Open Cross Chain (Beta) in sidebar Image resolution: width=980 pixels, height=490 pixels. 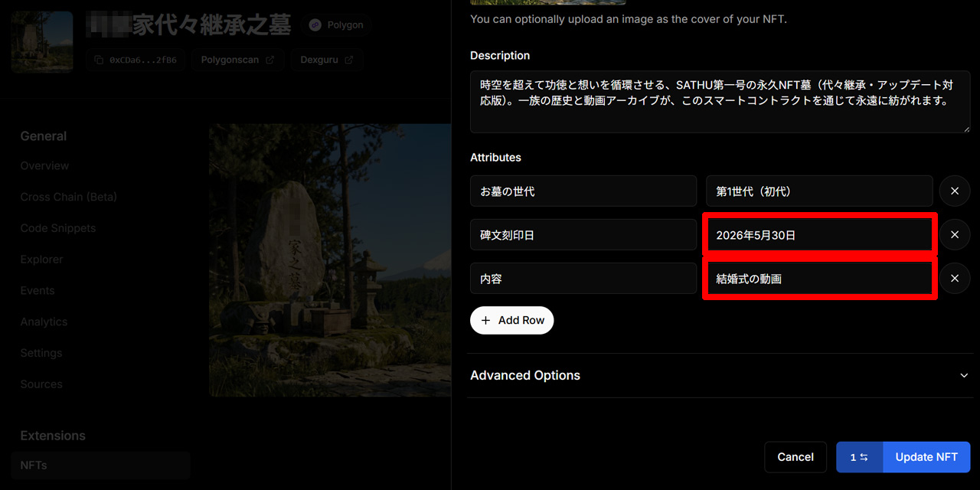point(69,197)
